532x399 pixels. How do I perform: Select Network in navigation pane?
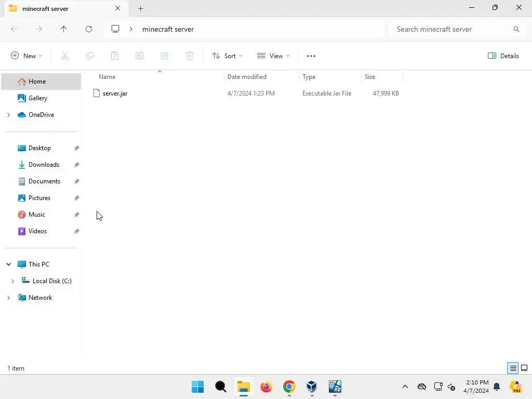(41, 298)
